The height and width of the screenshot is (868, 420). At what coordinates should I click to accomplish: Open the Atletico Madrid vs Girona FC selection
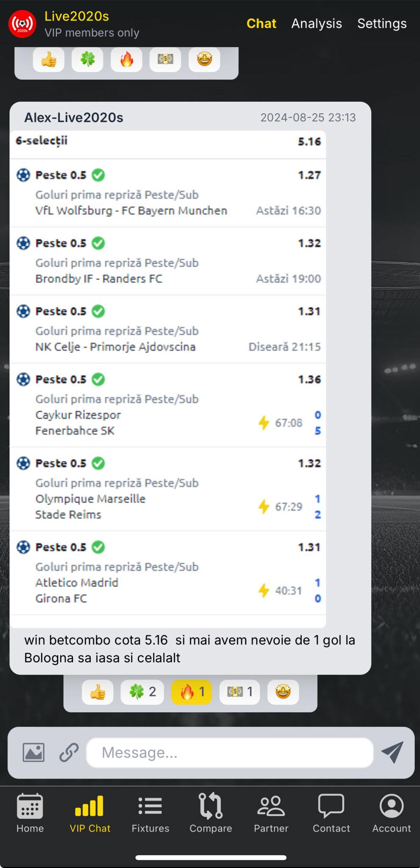[x=168, y=573]
